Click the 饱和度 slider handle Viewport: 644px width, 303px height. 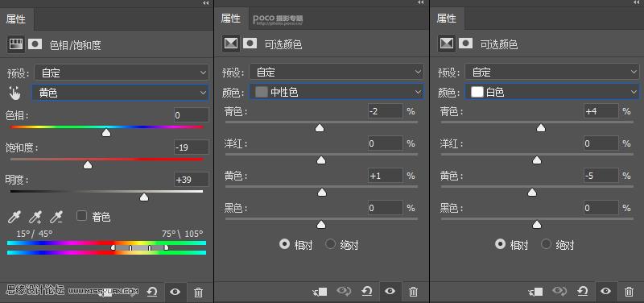[88, 165]
